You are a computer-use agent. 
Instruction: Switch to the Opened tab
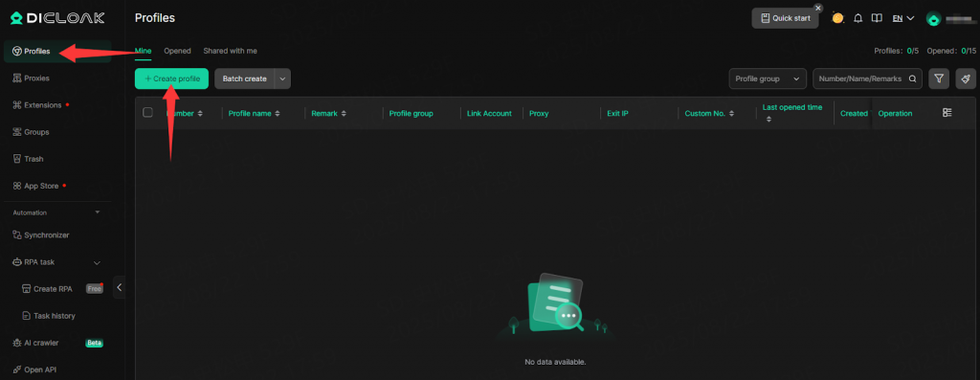tap(177, 51)
